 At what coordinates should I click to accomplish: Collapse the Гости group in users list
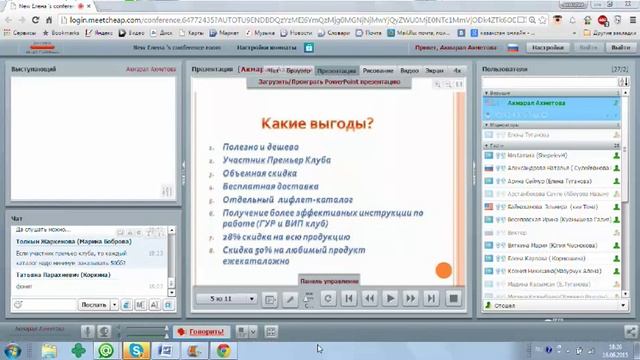tap(486, 146)
